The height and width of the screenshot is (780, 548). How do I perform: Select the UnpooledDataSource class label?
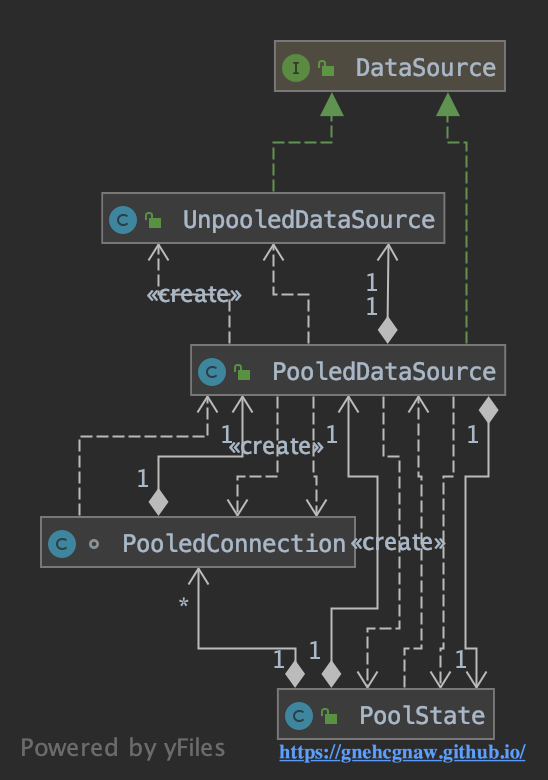tap(309, 220)
